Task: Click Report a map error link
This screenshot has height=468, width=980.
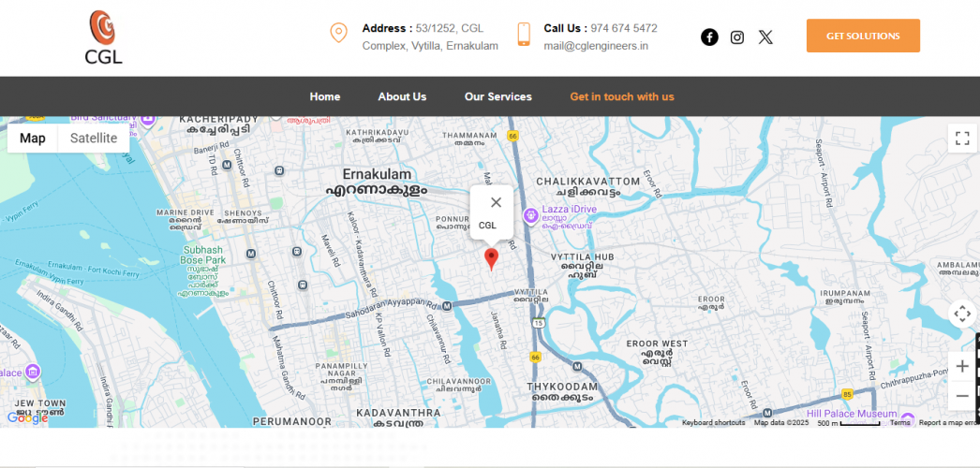Action: [x=948, y=422]
